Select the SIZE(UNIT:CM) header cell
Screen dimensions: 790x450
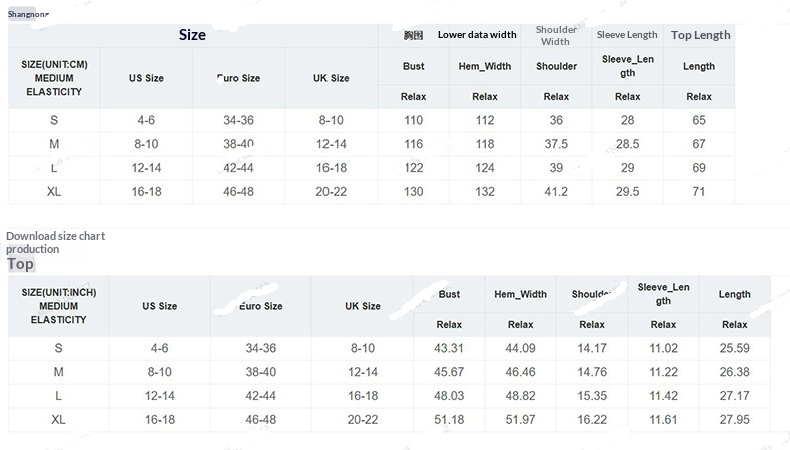(x=54, y=78)
